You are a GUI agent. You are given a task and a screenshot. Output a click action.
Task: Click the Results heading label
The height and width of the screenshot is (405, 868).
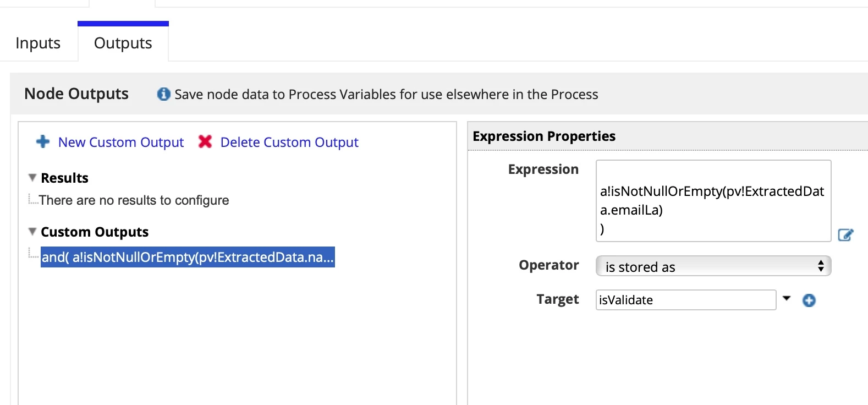[x=64, y=178]
